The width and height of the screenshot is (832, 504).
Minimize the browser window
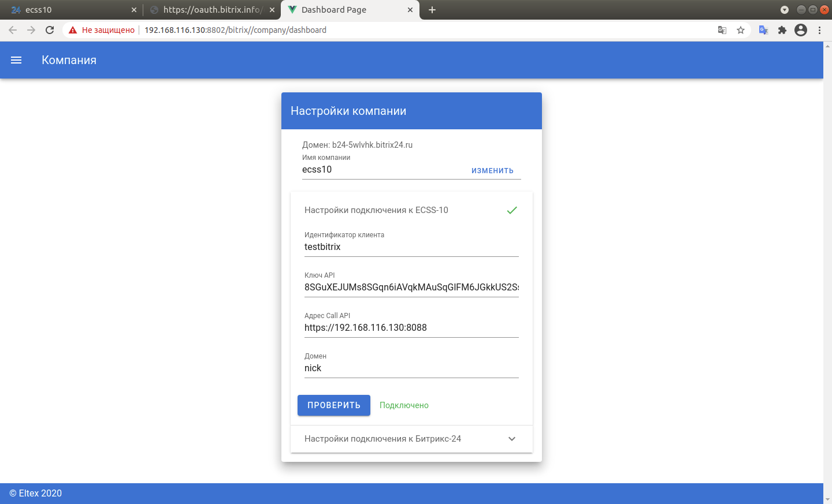click(x=801, y=10)
